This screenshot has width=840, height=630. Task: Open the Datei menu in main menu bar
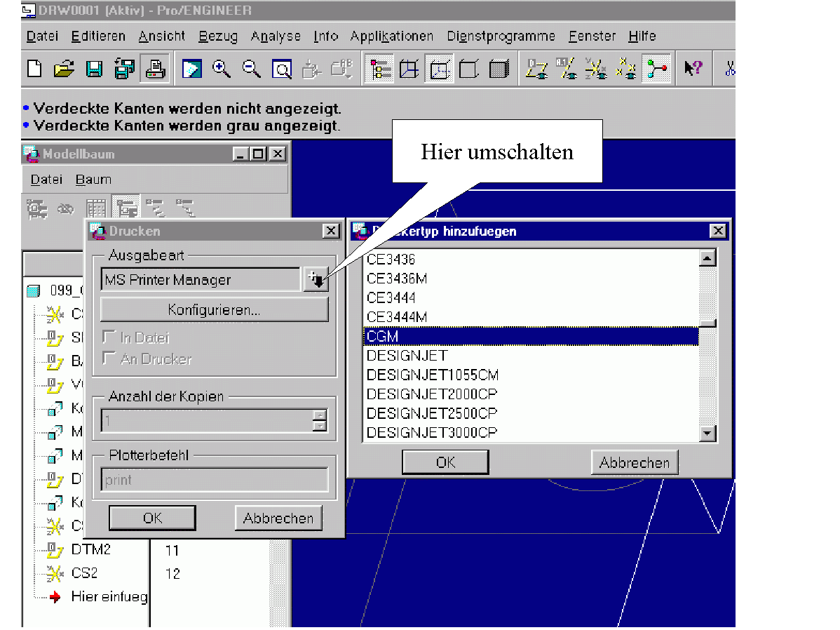click(x=42, y=36)
